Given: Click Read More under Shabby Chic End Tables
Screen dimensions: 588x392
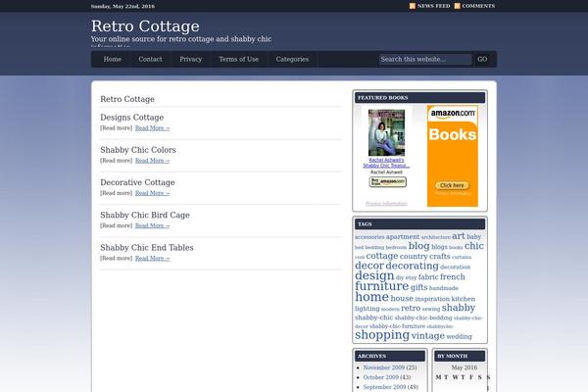Looking at the screenshot, I should 152,259.
